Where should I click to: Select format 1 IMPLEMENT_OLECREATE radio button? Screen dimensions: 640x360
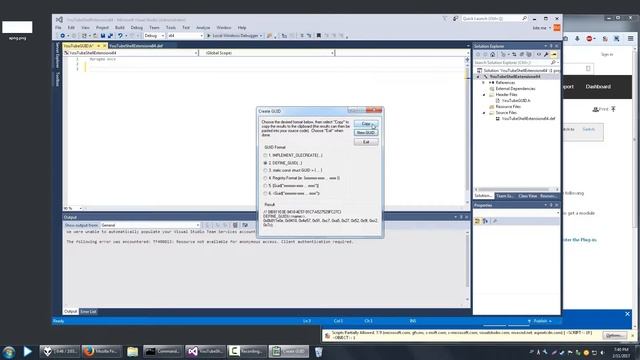tap(265, 155)
